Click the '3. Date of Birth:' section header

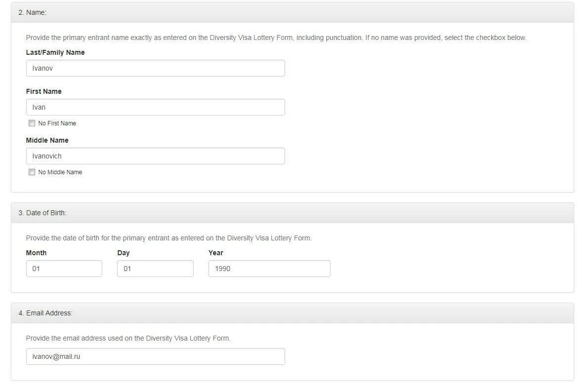[293, 213]
